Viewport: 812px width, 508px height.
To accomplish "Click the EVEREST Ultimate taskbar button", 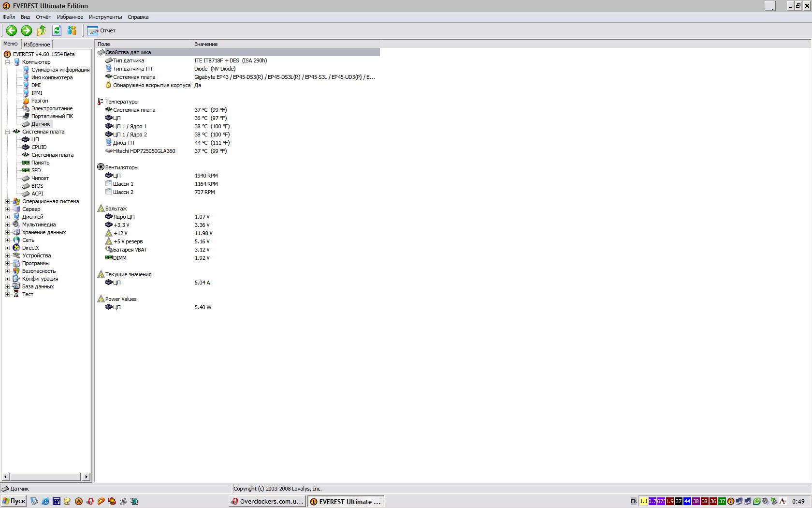I will 346,501.
